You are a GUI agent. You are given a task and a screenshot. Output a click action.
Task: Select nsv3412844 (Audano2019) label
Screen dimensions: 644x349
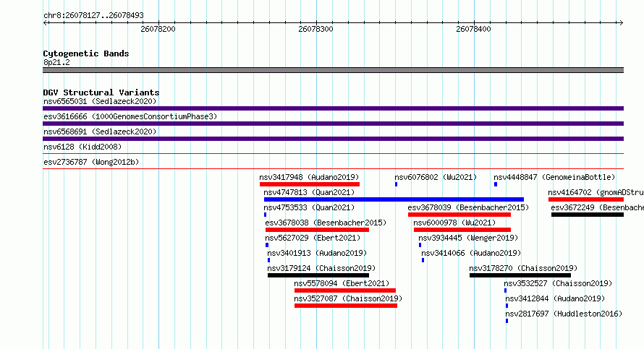(555, 298)
